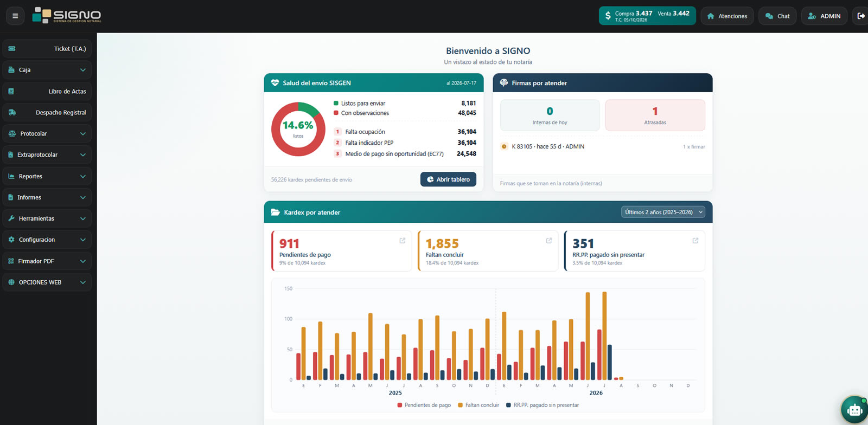
Task: Expand the Reportes menu chevron
Action: (83, 176)
